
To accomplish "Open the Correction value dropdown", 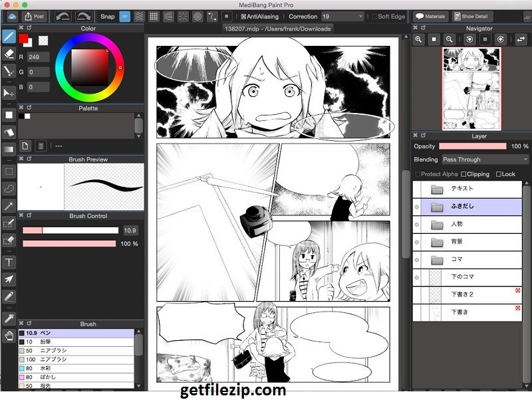I will 342,16.
